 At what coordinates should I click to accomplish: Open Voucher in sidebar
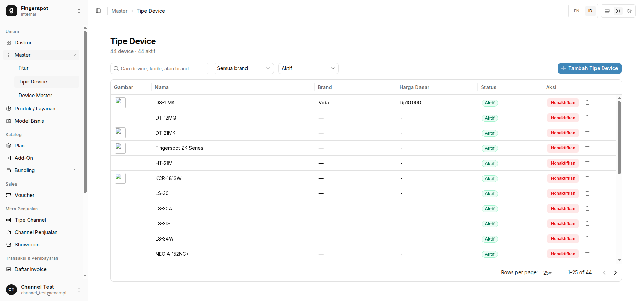[x=41, y=195]
